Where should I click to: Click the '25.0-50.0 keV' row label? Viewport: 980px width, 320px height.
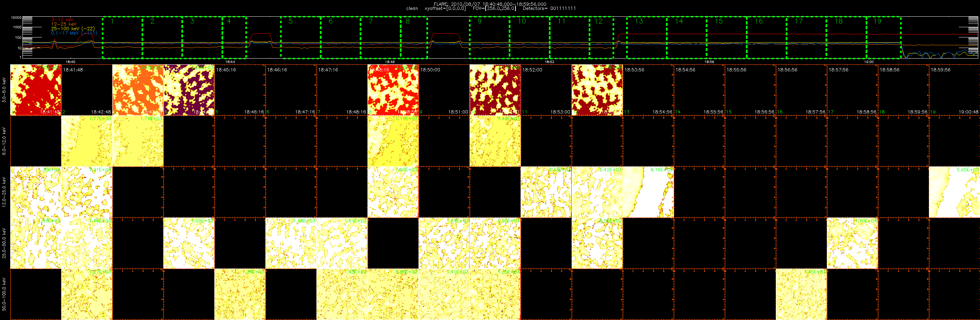4,243
